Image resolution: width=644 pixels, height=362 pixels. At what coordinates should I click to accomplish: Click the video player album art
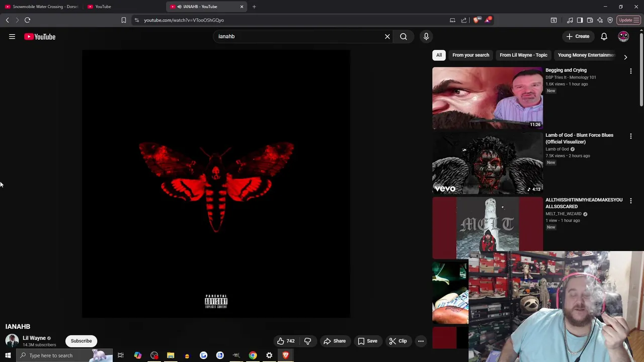coord(216,184)
